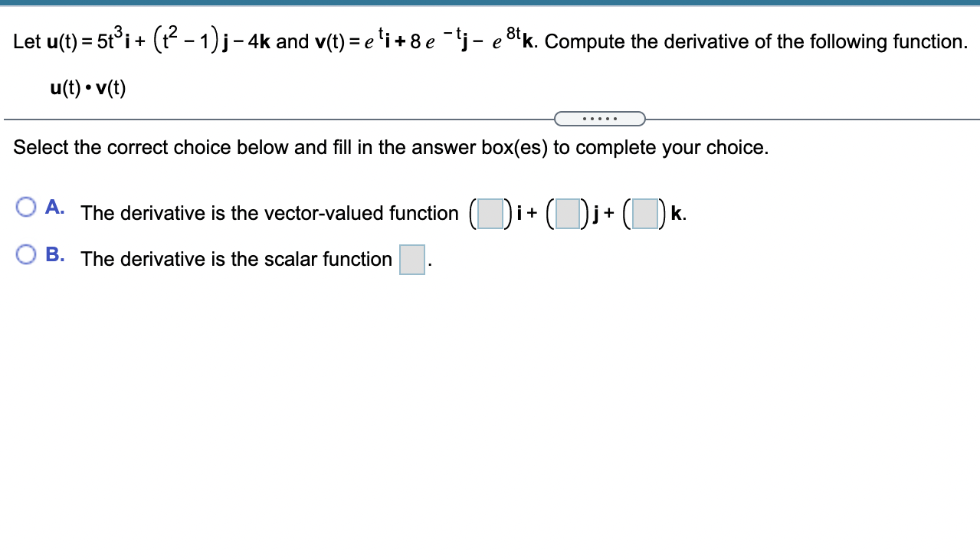Click the i-component answer box in choice A
This screenshot has height=560, width=980.
[490, 214]
